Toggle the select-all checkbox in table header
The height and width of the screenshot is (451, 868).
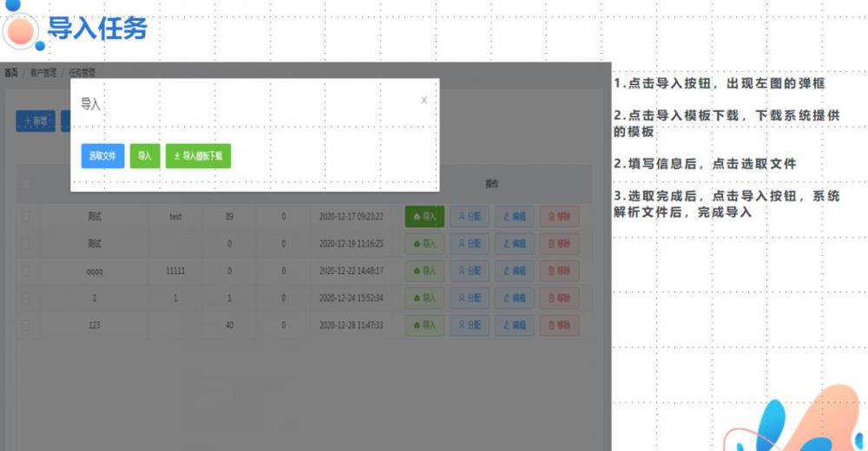pyautogui.click(x=26, y=184)
